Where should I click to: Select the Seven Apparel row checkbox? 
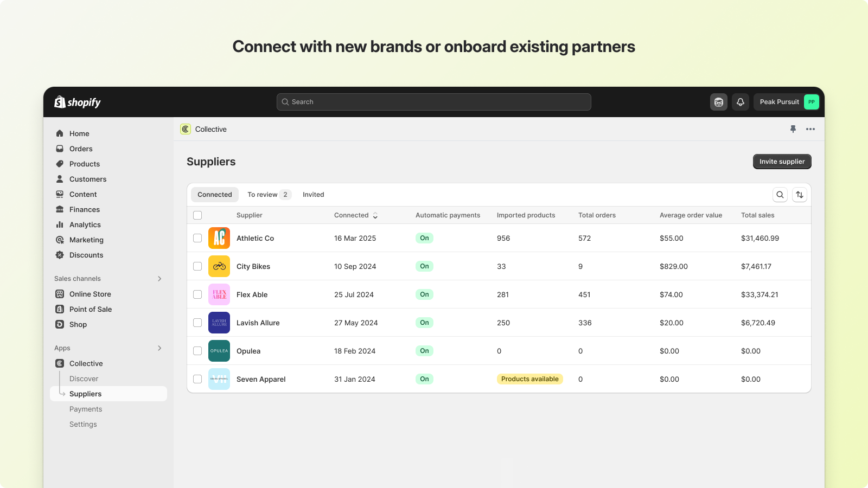click(197, 379)
